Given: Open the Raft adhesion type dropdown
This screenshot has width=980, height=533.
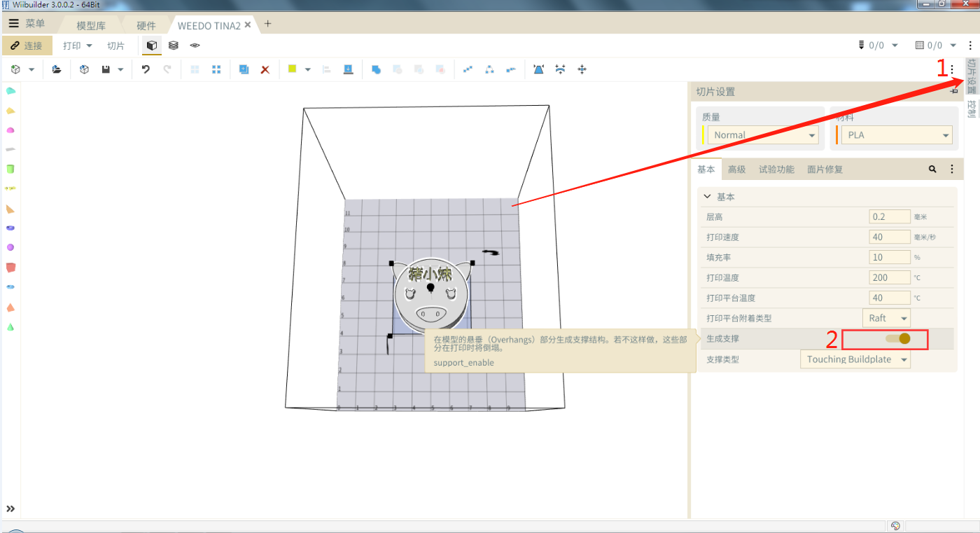Looking at the screenshot, I should tap(886, 318).
